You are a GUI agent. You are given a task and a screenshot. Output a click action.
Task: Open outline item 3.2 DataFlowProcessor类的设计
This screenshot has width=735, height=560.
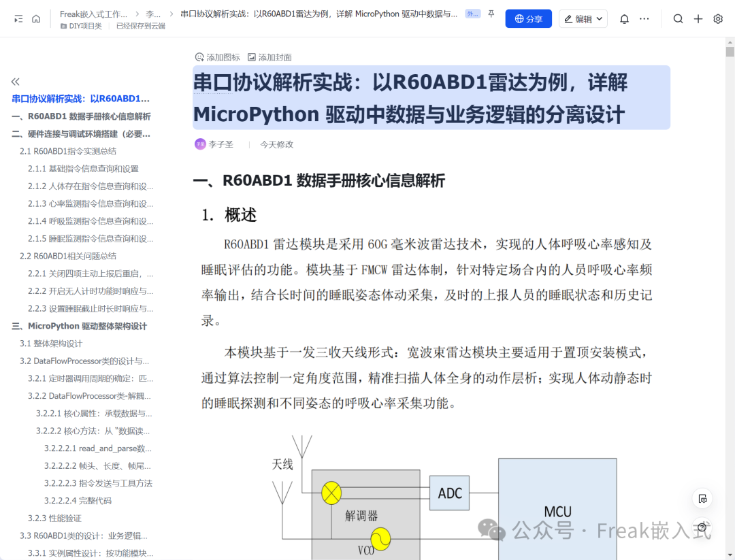click(84, 361)
